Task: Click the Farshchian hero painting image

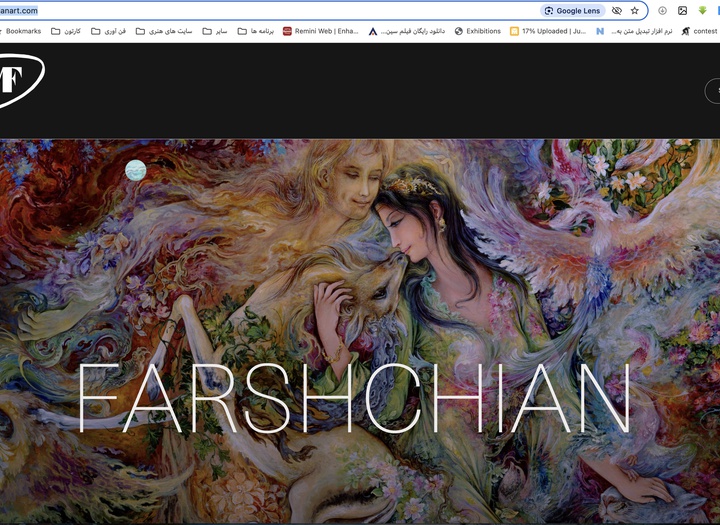Action: (360, 332)
